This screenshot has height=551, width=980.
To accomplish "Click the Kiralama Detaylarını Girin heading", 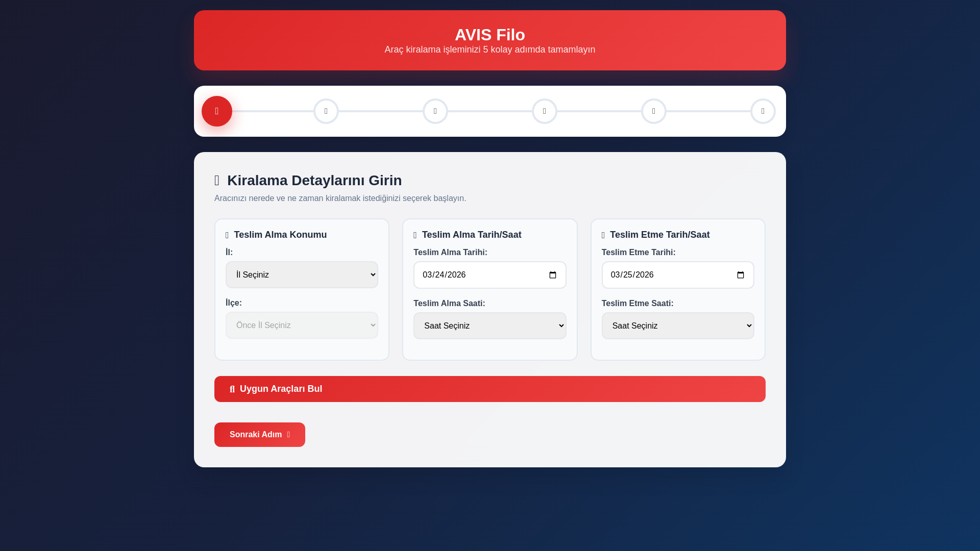I will pos(314,180).
